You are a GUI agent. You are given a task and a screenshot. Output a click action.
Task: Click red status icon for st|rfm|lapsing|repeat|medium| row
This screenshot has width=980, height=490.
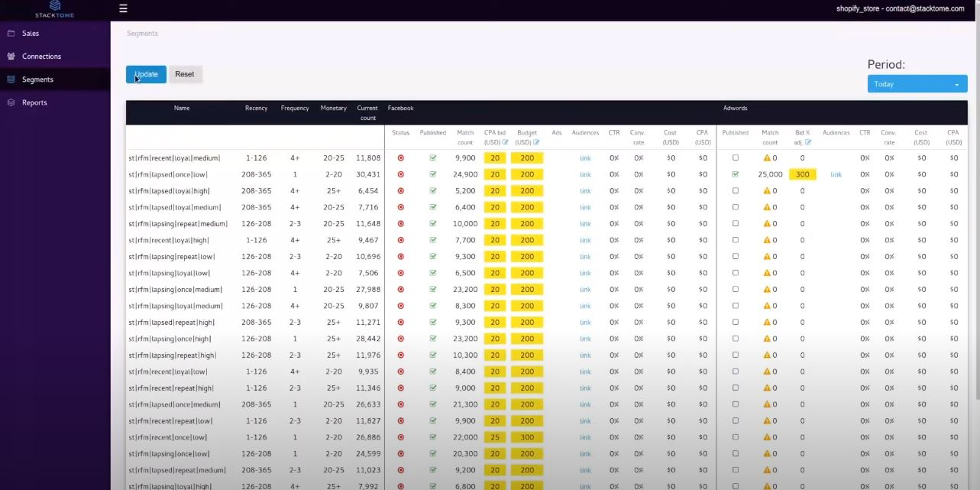(400, 224)
